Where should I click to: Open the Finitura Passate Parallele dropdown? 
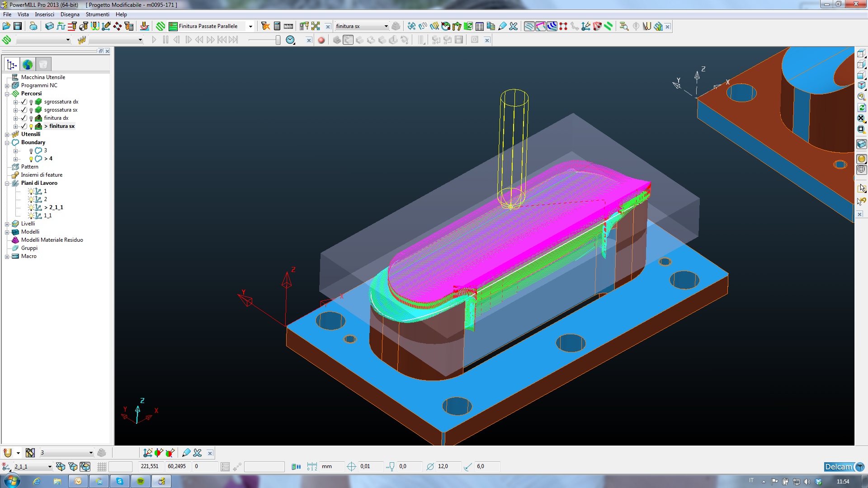(250, 26)
